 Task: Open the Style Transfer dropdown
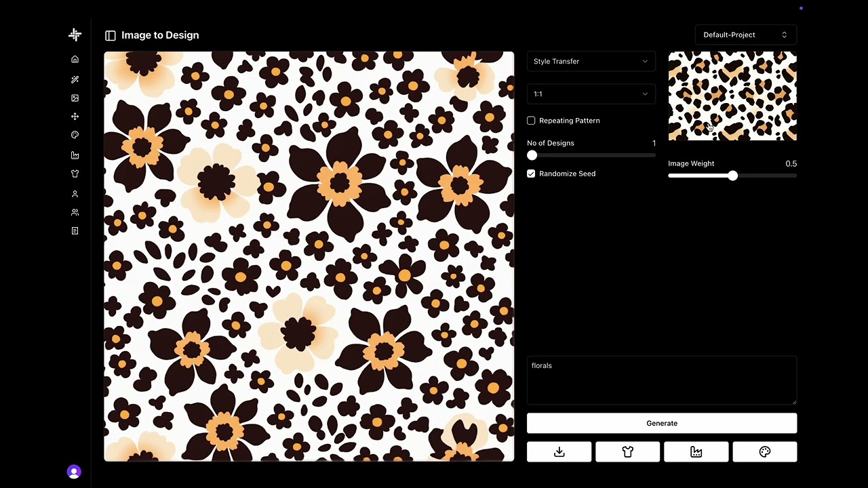point(591,61)
